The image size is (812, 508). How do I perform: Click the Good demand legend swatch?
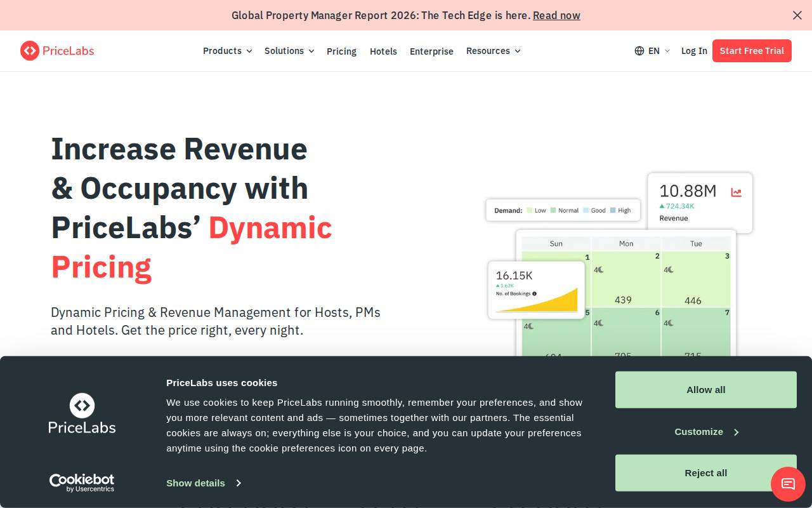pos(586,210)
